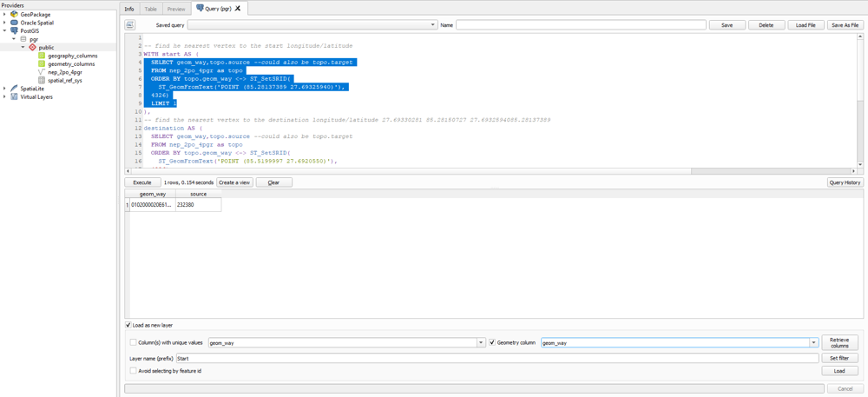
Task: Select the public schema icon
Action: click(x=32, y=48)
